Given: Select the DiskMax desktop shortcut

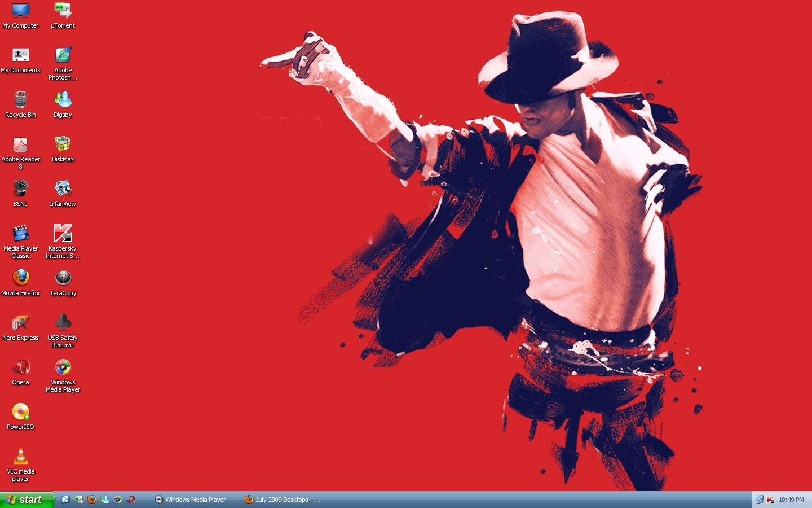Looking at the screenshot, I should click(x=63, y=150).
